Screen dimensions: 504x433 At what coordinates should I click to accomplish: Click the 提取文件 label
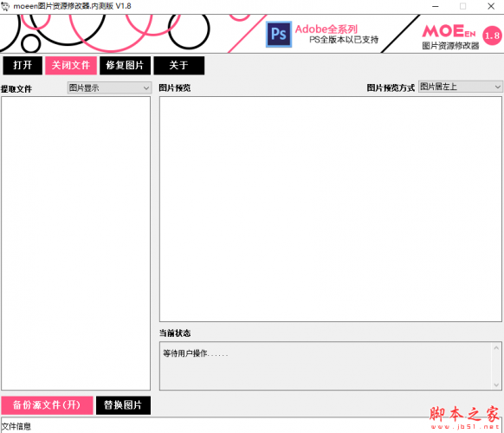pos(16,89)
